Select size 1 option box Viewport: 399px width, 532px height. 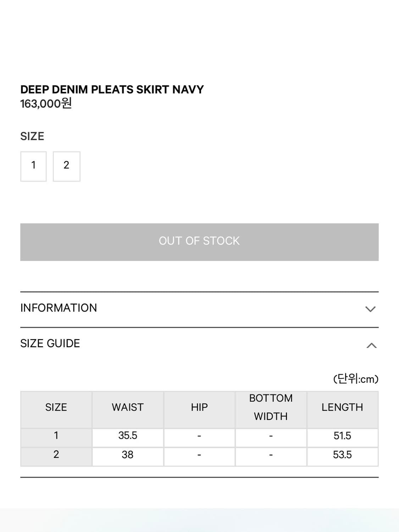[x=33, y=166]
